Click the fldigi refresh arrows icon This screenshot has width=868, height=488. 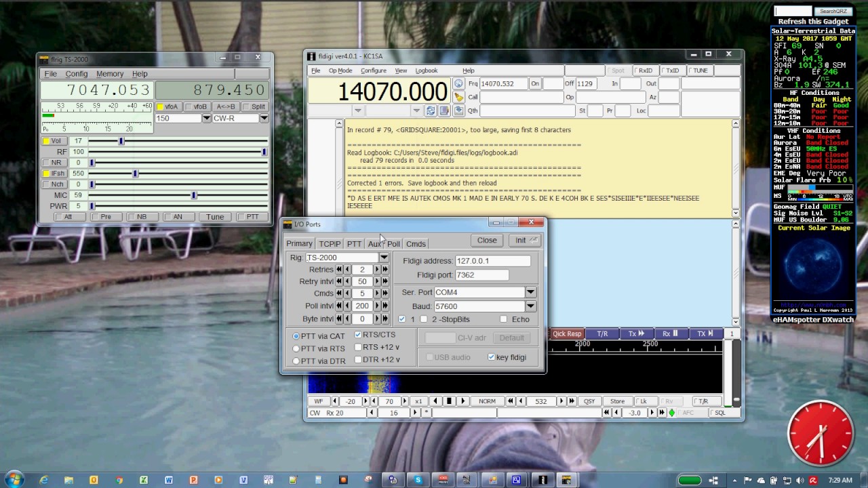pyautogui.click(x=431, y=110)
